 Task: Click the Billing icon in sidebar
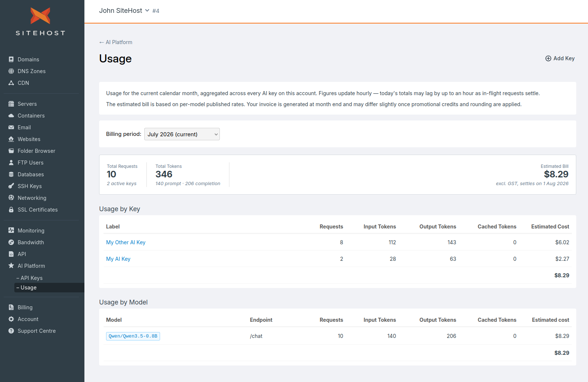coord(11,307)
